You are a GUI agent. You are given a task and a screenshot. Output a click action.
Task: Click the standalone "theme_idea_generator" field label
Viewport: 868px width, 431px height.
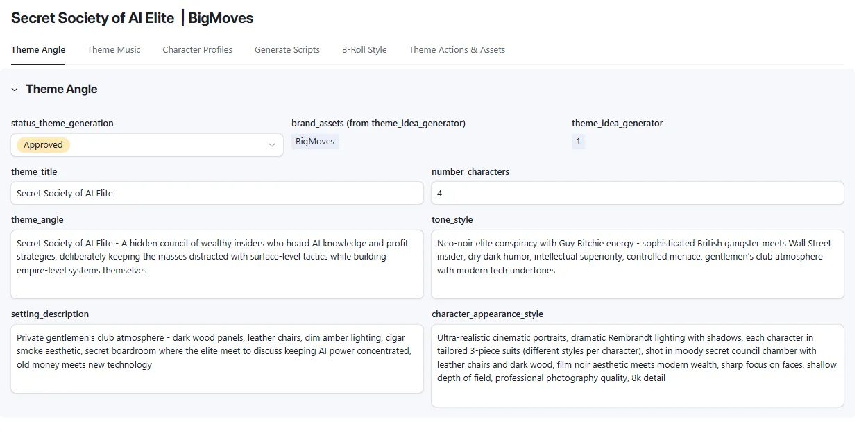[618, 124]
